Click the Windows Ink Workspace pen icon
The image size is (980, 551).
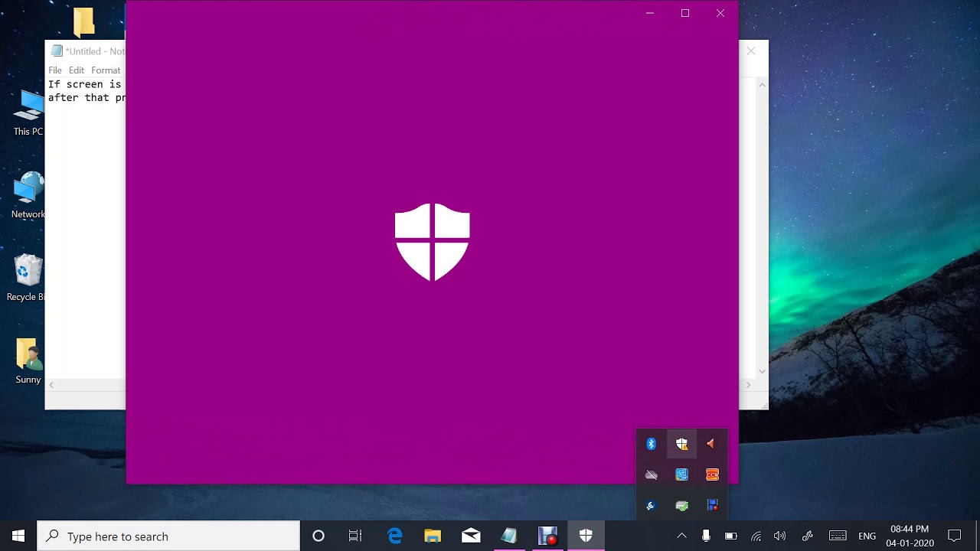pyautogui.click(x=807, y=536)
